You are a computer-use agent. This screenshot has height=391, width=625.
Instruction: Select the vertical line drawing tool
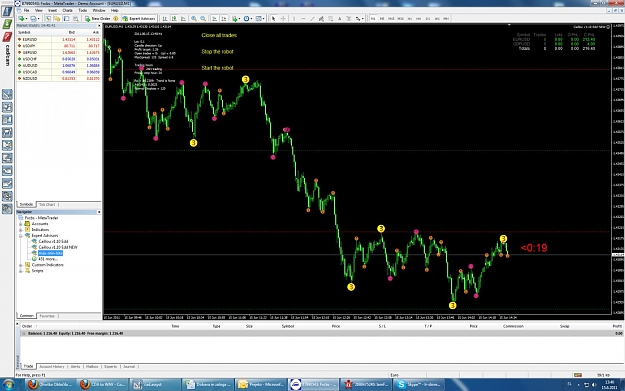(294, 18)
